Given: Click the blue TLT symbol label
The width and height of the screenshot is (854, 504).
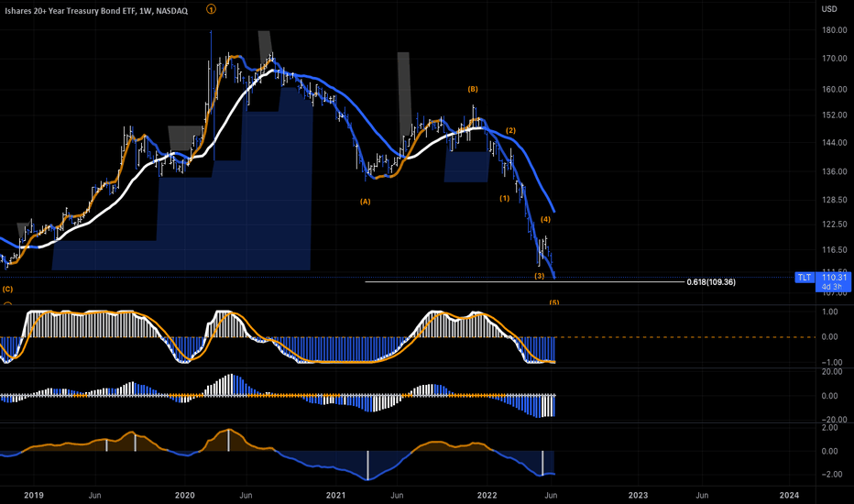Looking at the screenshot, I should 805,278.
